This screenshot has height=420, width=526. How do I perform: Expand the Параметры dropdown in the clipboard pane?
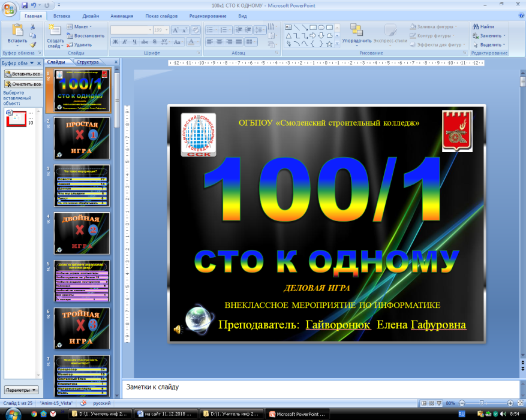[x=21, y=389]
